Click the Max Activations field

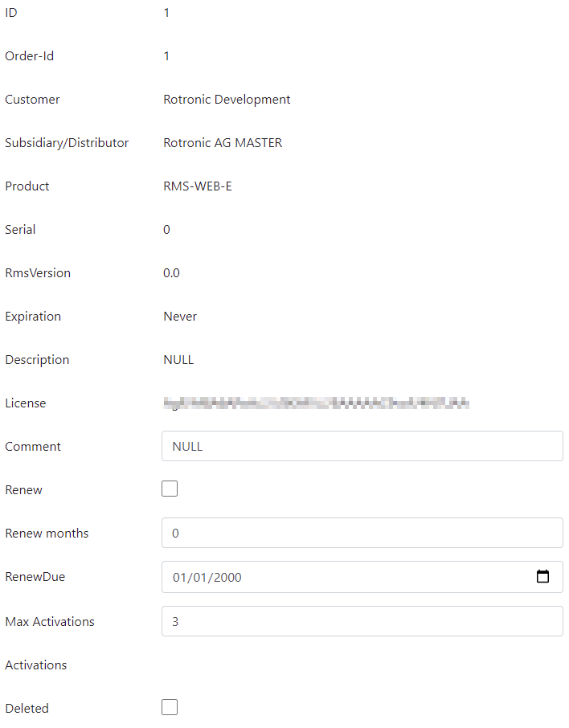tap(362, 621)
